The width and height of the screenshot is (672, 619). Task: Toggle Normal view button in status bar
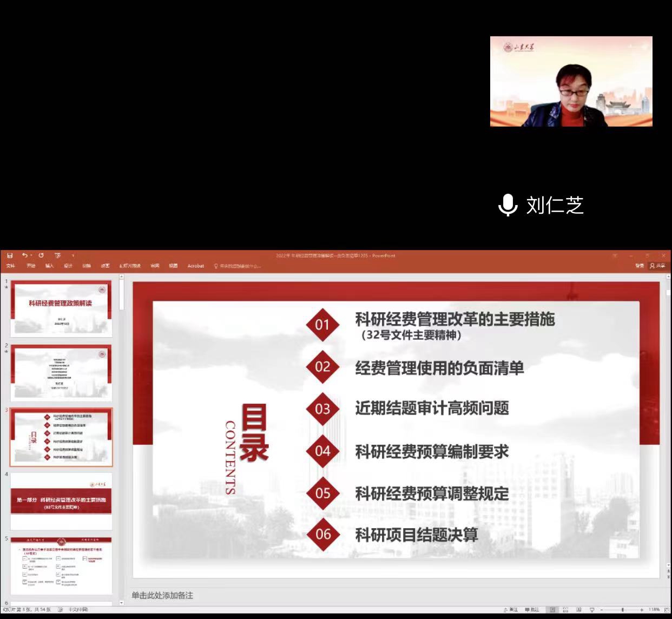click(552, 610)
